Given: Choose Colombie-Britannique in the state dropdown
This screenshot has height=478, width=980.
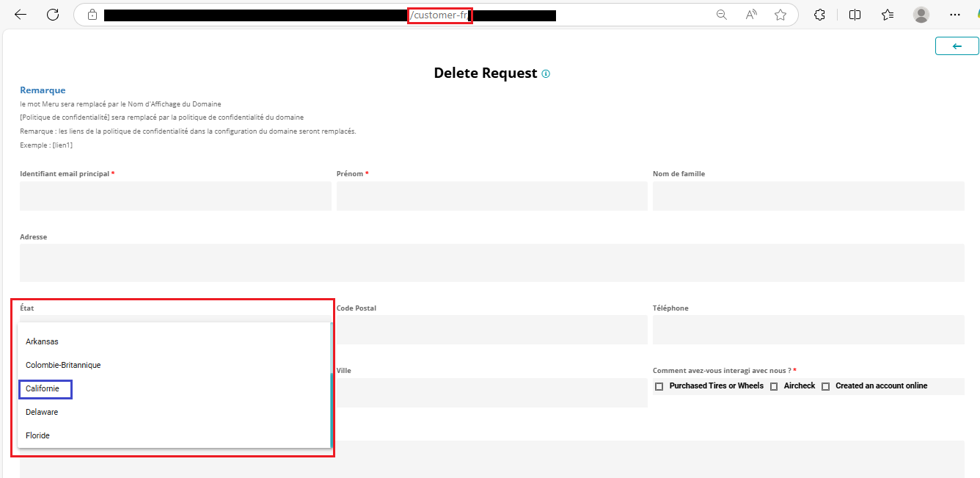Looking at the screenshot, I should point(174,365).
